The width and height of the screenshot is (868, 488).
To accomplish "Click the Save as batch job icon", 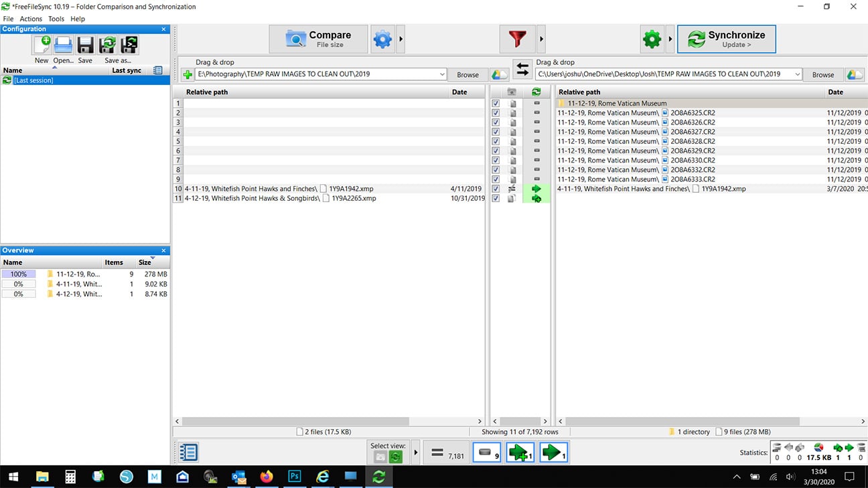I will click(x=129, y=45).
